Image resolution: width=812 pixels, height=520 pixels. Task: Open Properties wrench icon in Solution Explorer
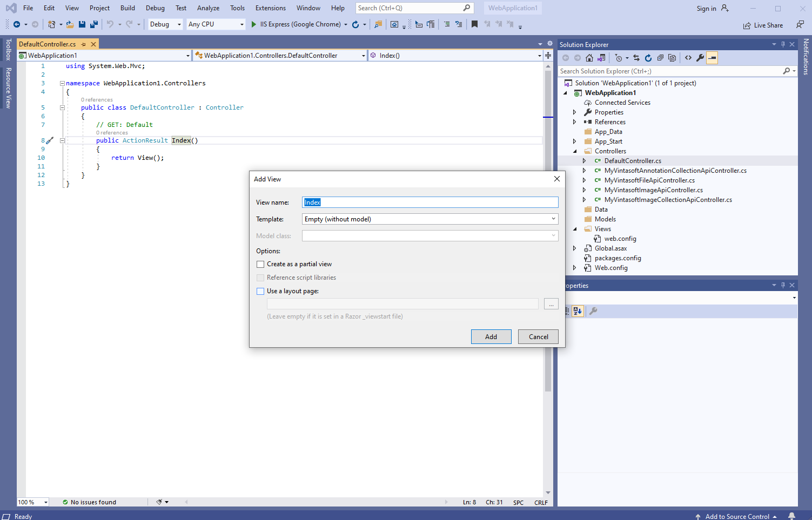[x=700, y=58]
